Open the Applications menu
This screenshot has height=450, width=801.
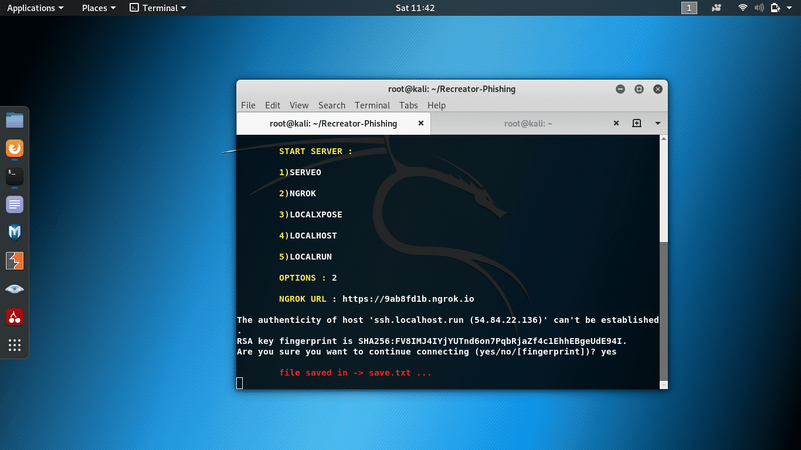click(35, 8)
